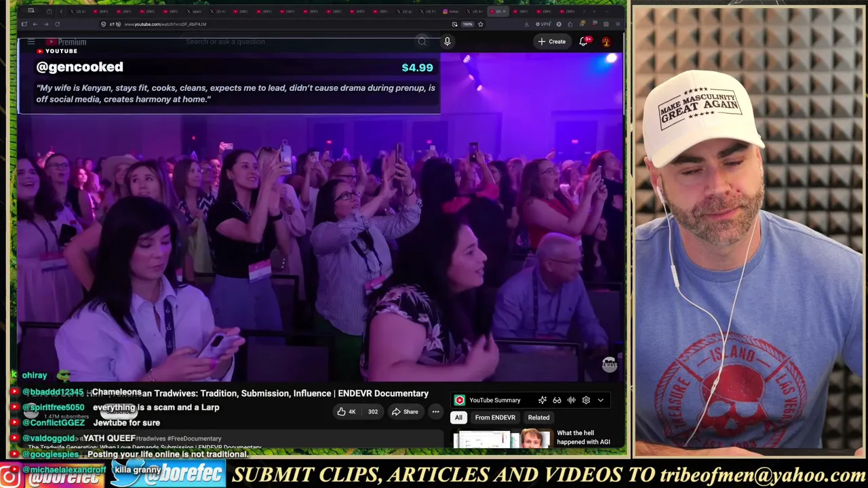Image resolution: width=868 pixels, height=488 pixels.
Task: Open 'What the hell happened with AGI' title
Action: pyautogui.click(x=583, y=438)
